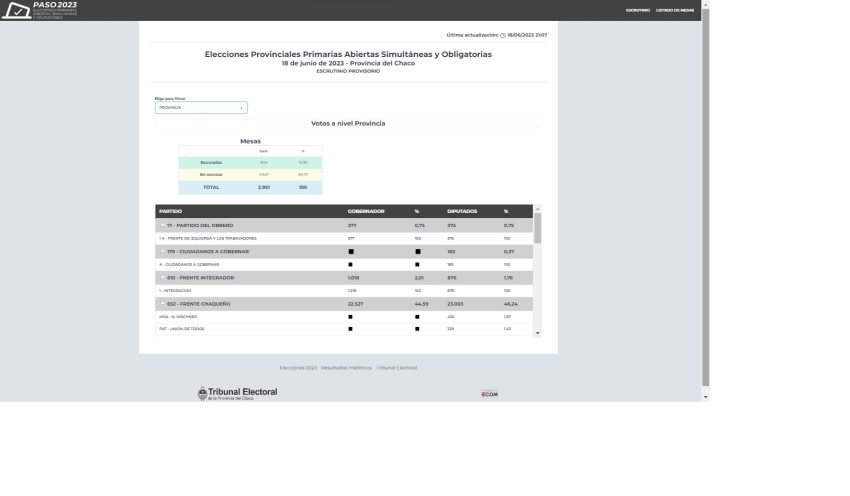Toggle the 652 - Frente Chaqueño group

[163, 303]
